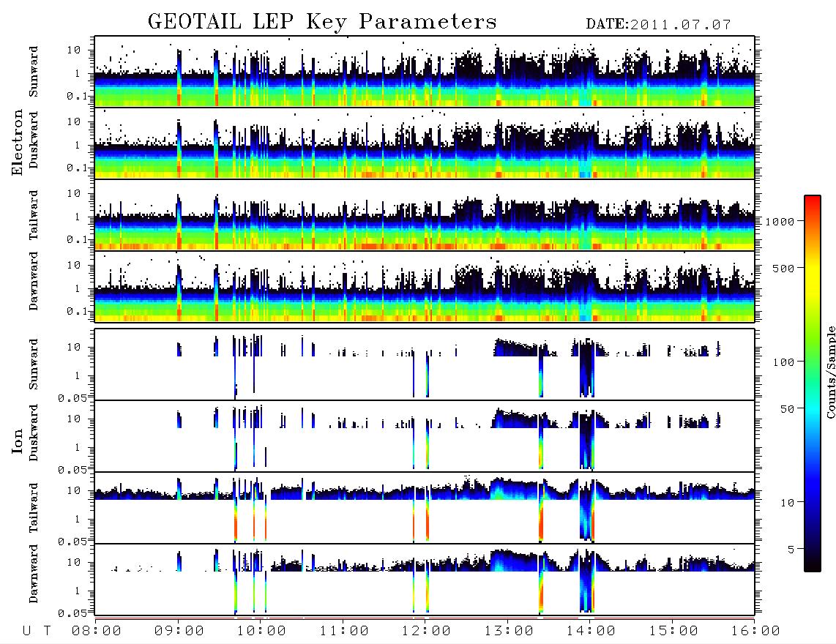Select the Electron "Sunward" panel label

[34, 72]
